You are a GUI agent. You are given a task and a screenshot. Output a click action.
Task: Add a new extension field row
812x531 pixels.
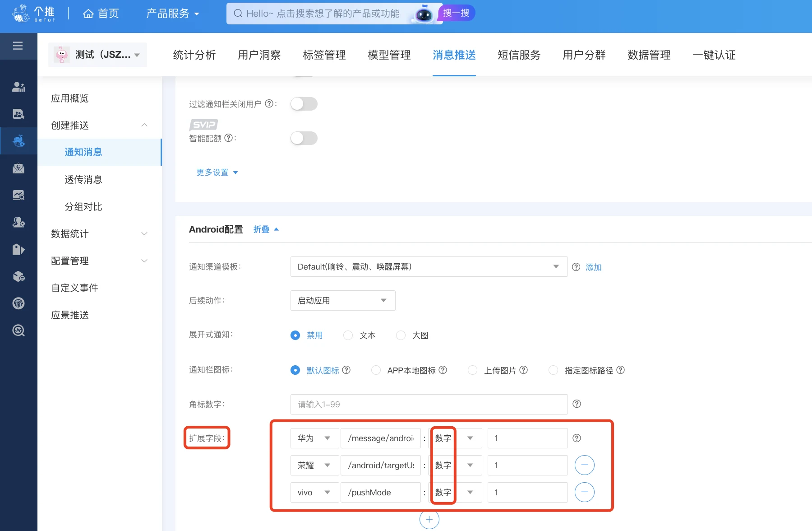429,519
